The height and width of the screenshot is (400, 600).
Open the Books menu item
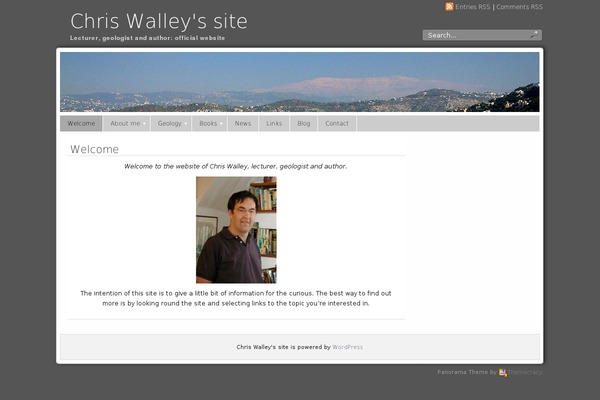tap(208, 124)
